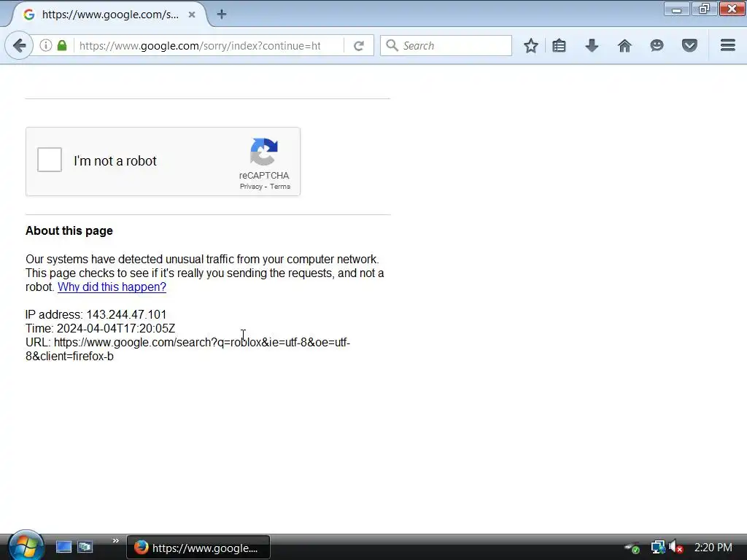Select the Google sorry page tab

109,15
